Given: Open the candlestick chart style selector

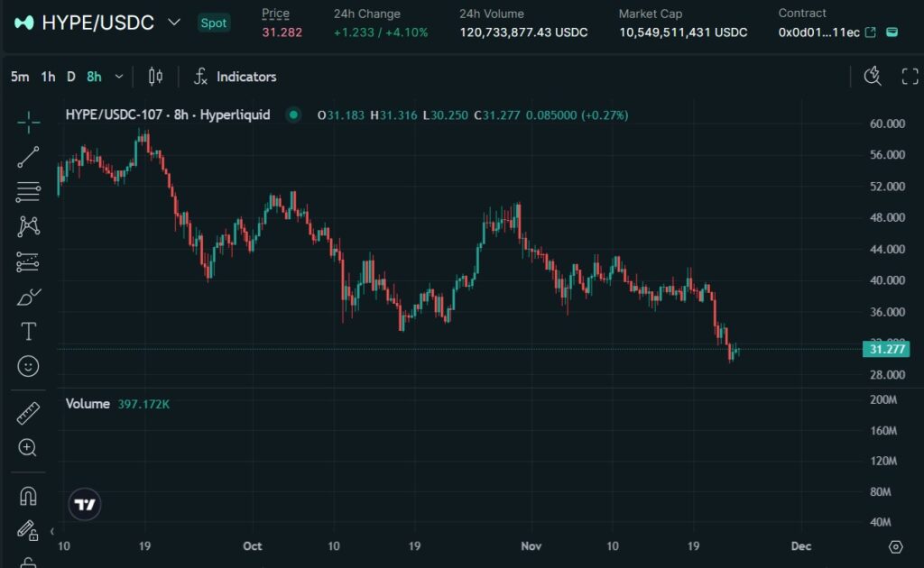Looking at the screenshot, I should point(155,77).
